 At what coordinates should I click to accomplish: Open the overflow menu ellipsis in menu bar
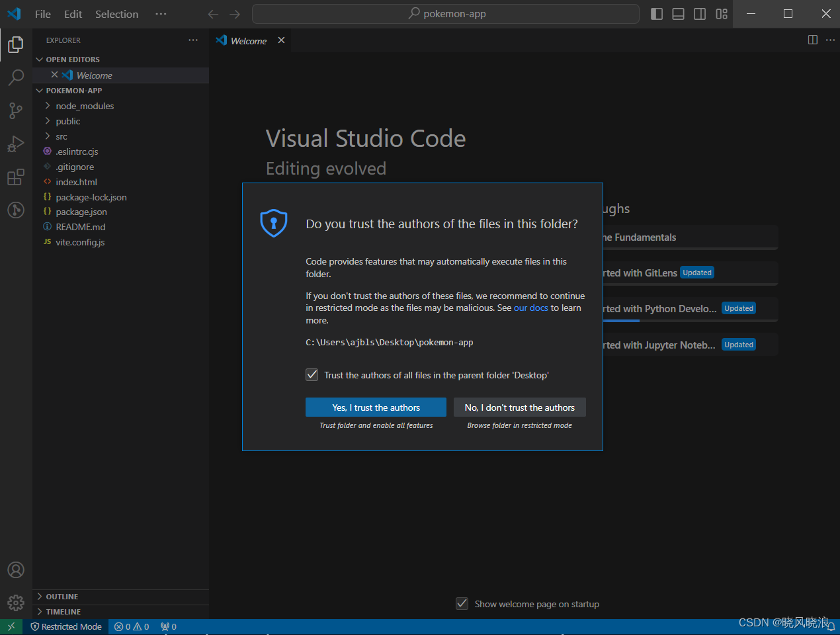(x=161, y=14)
